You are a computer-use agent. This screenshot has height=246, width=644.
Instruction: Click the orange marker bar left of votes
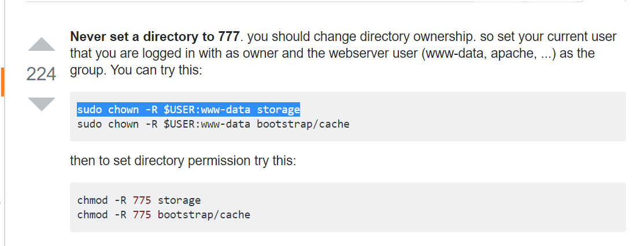(3, 81)
